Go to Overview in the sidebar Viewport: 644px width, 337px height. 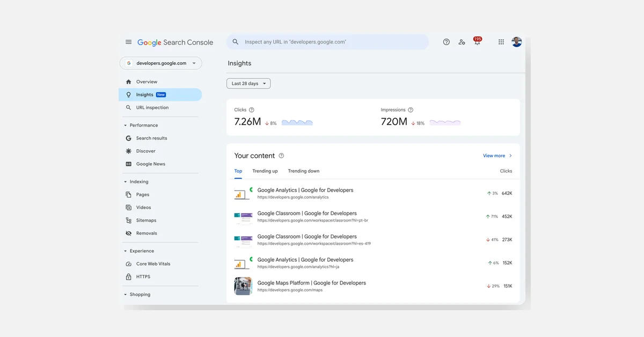(160, 82)
